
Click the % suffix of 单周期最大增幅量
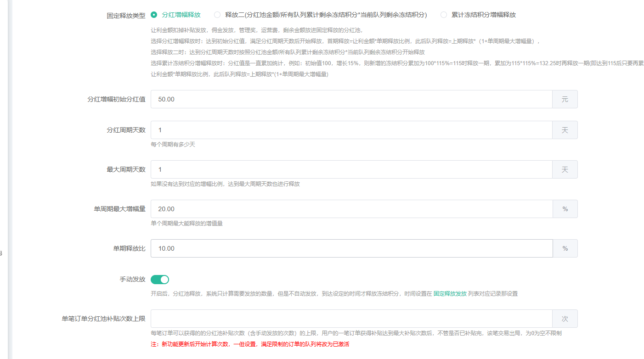(x=565, y=209)
